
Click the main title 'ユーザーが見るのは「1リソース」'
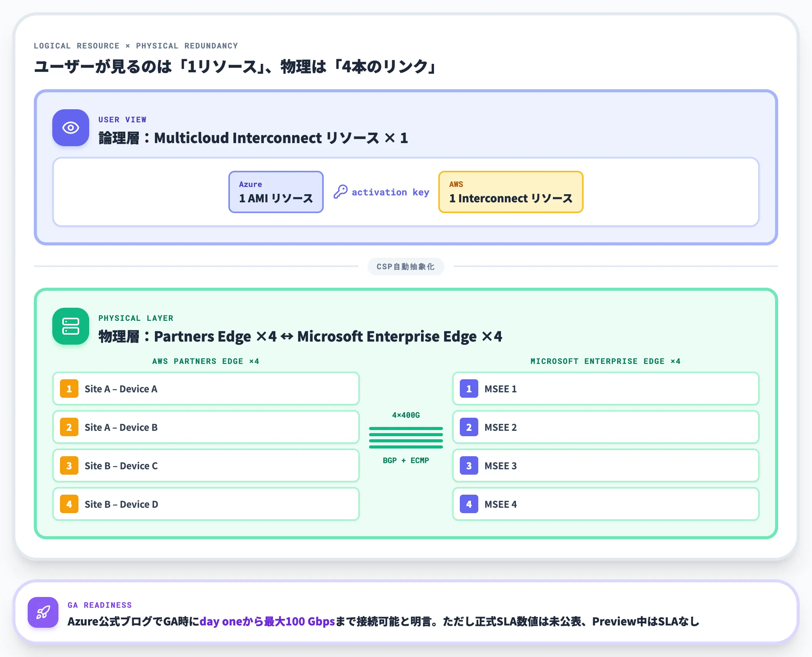pos(149,67)
